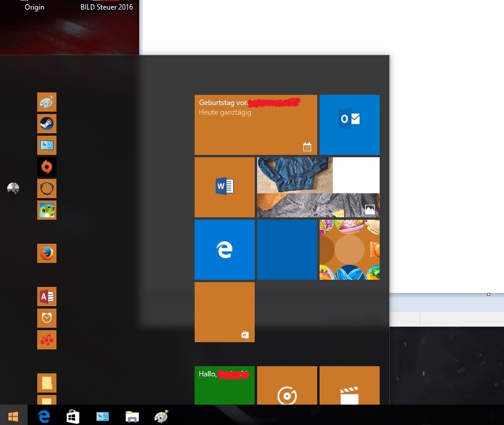
Task: Open the Store from the taskbar
Action: (x=73, y=417)
